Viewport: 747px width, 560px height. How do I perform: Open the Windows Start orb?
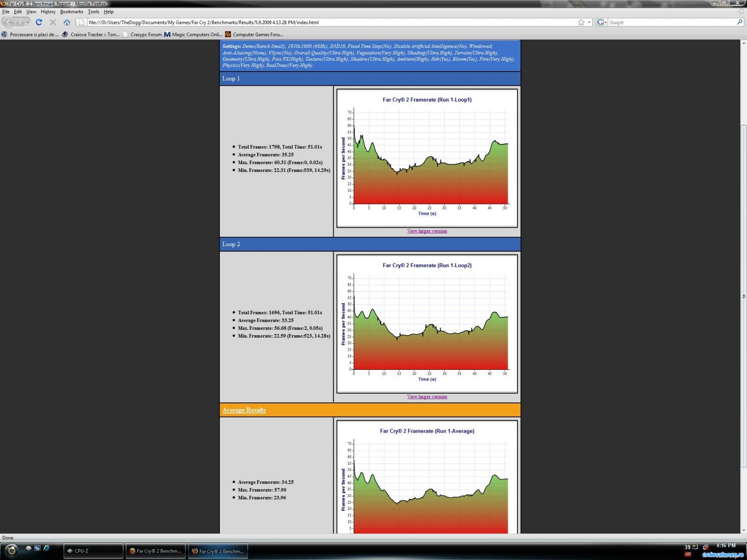[12, 550]
